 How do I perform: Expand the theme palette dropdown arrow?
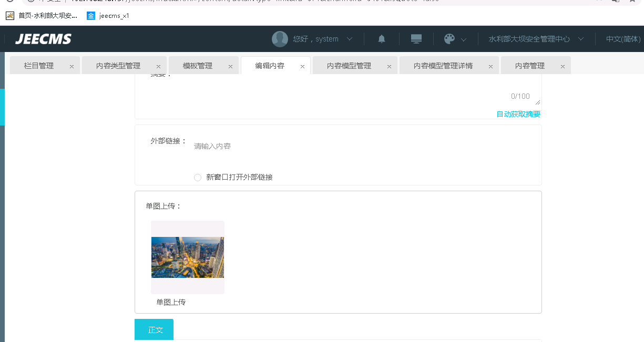(464, 39)
